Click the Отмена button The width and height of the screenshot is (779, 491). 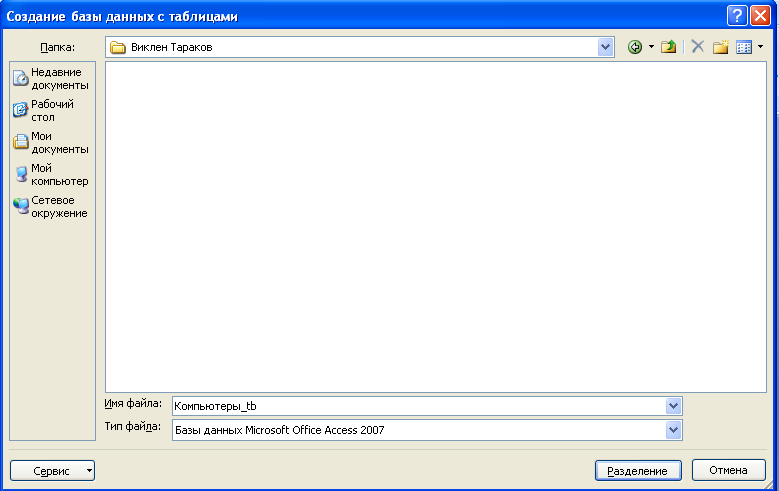tap(728, 470)
